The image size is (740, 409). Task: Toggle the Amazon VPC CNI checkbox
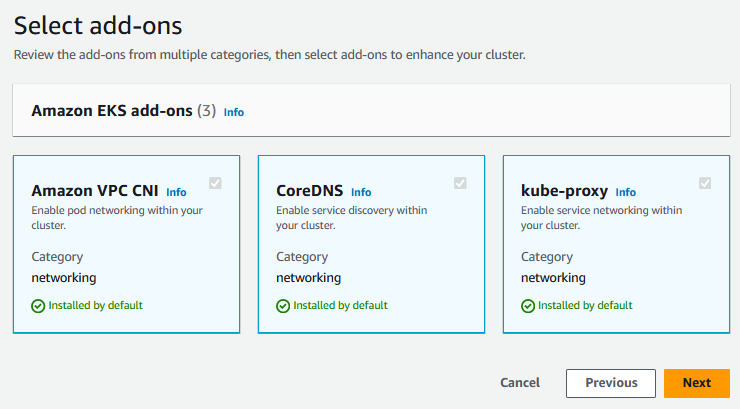click(x=215, y=183)
